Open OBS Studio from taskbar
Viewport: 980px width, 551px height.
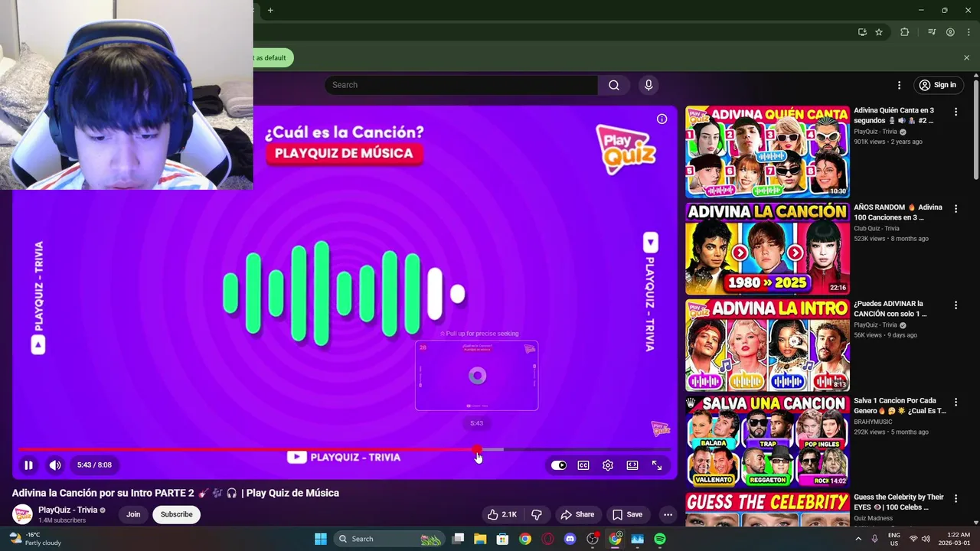click(593, 539)
